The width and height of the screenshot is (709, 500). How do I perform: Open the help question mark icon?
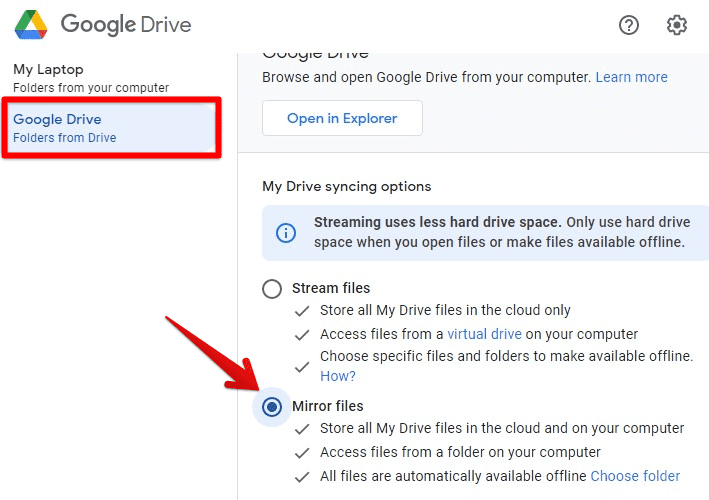coord(629,25)
